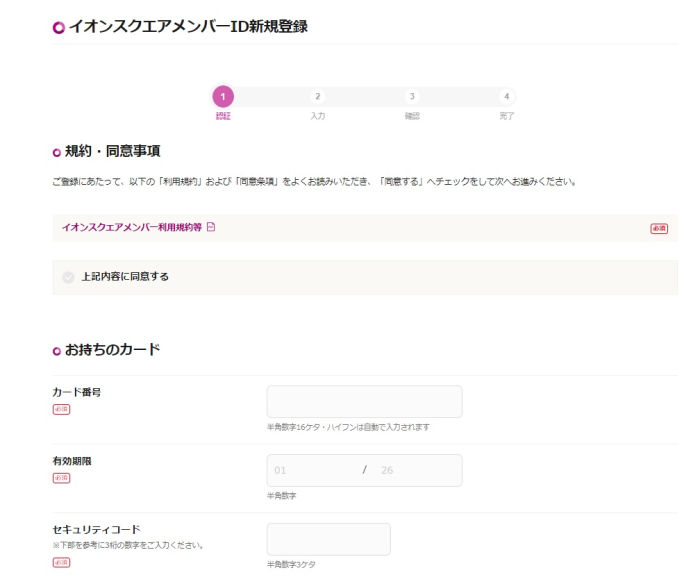Click the 入力 step label
This screenshot has height=581, width=700.
point(318,116)
